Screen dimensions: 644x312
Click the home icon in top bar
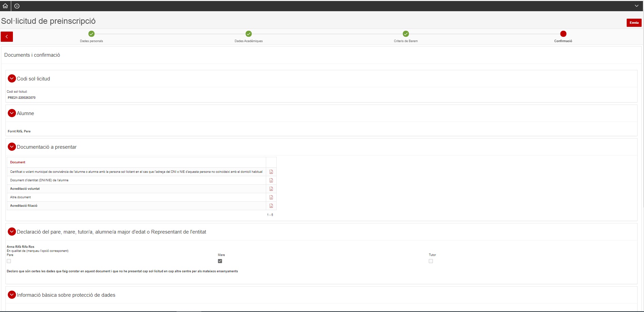pos(5,6)
